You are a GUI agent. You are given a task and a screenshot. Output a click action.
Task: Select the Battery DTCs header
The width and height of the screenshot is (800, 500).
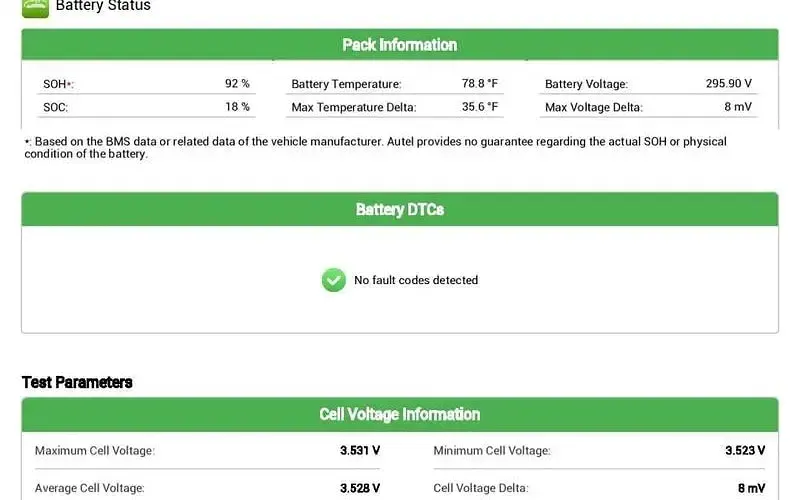(x=400, y=210)
